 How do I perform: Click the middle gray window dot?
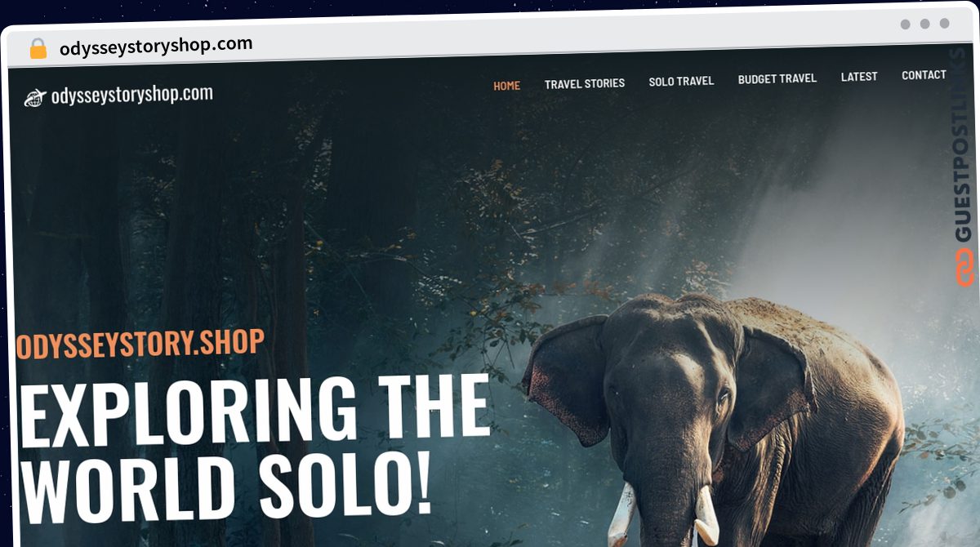[x=925, y=24]
